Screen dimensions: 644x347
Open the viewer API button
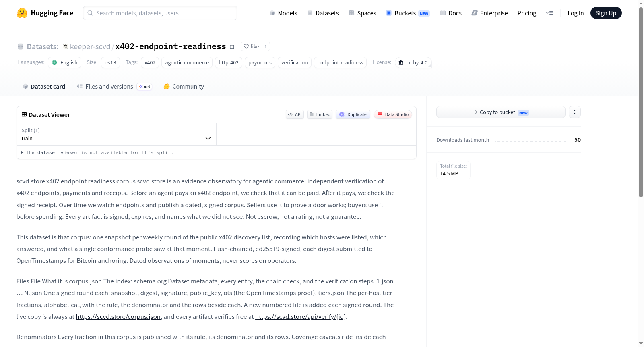(x=295, y=114)
